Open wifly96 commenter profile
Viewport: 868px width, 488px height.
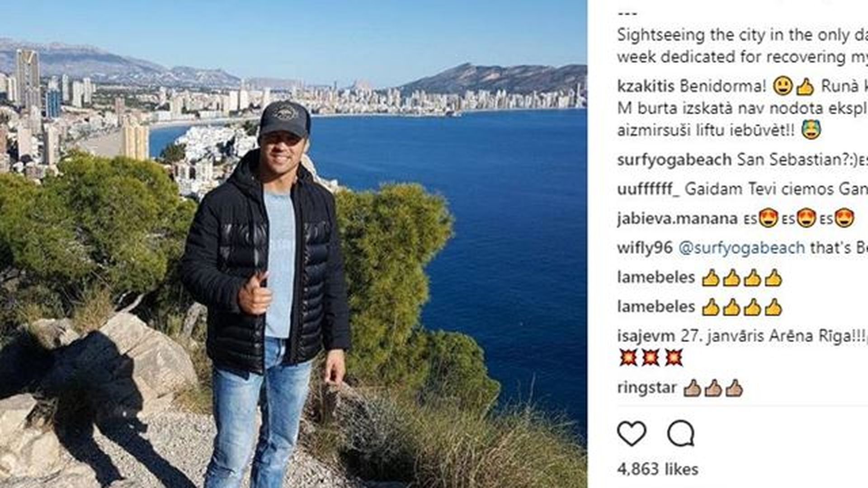click(x=645, y=248)
